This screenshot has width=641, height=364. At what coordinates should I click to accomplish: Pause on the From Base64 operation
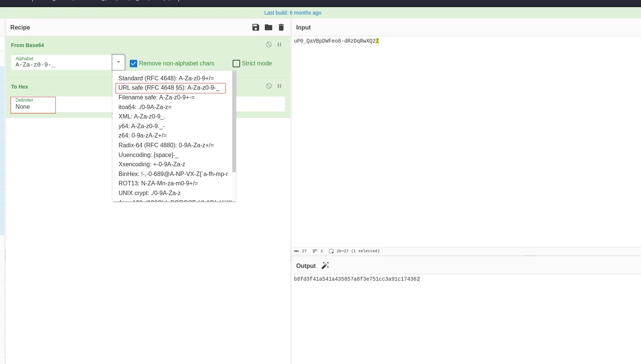[x=279, y=44]
